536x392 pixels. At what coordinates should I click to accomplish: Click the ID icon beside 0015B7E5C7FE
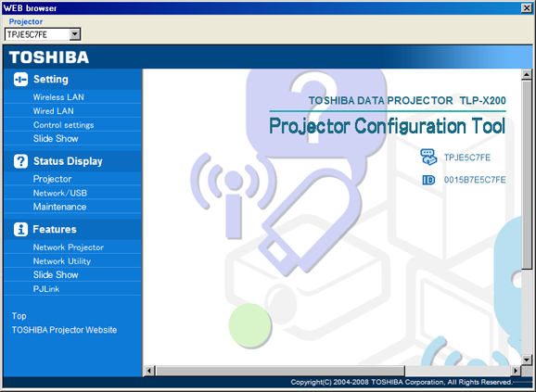click(x=428, y=180)
